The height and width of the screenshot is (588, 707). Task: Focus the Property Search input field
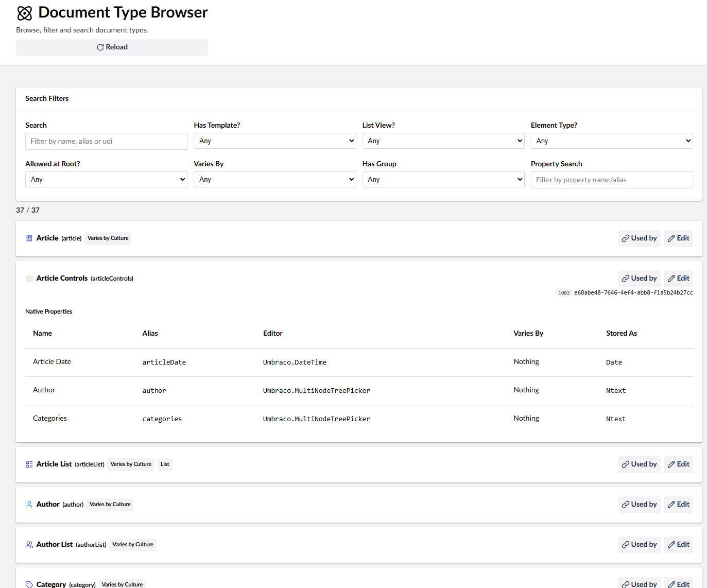612,180
